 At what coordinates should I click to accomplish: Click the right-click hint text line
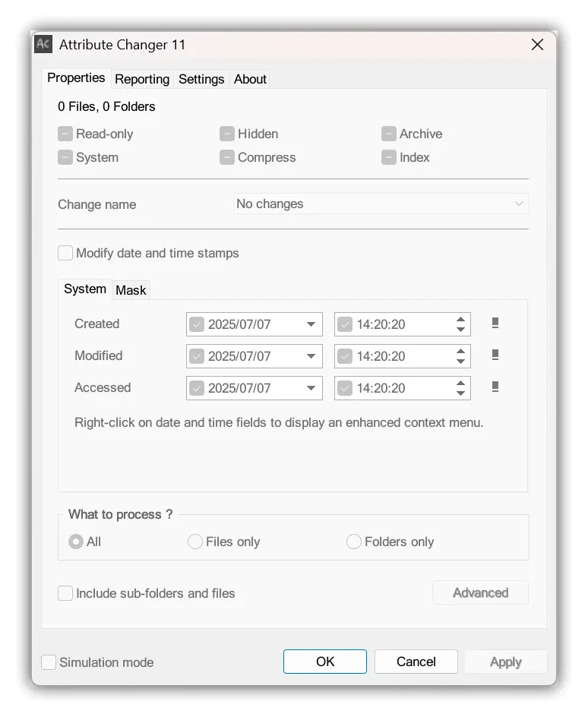(x=279, y=422)
